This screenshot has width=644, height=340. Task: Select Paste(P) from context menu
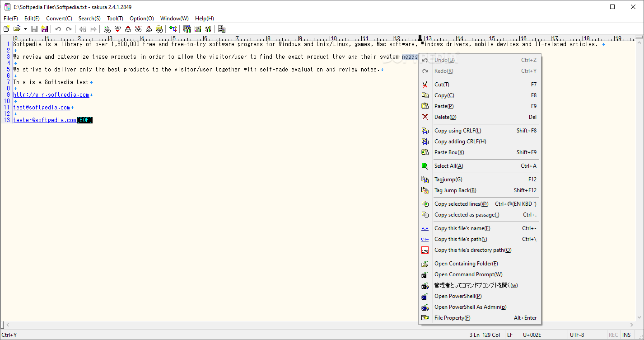[x=480, y=106]
